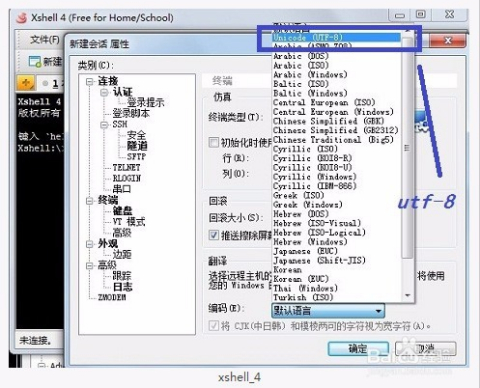Viewport: 480px width, 388px height.
Task: Click the encoding list scrollbar thumb
Action: point(407,148)
